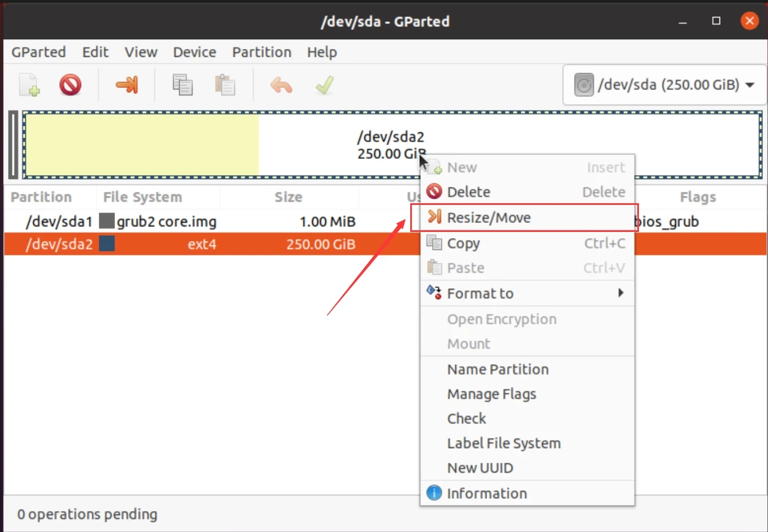The height and width of the screenshot is (532, 768).
Task: Expand the Format to submenu
Action: pyautogui.click(x=527, y=293)
